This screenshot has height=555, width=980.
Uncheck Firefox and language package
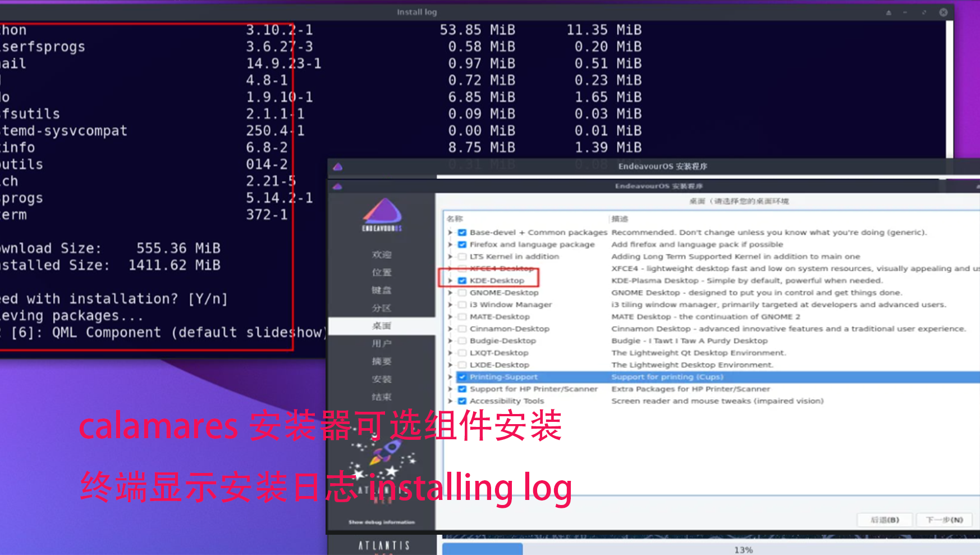pos(462,244)
